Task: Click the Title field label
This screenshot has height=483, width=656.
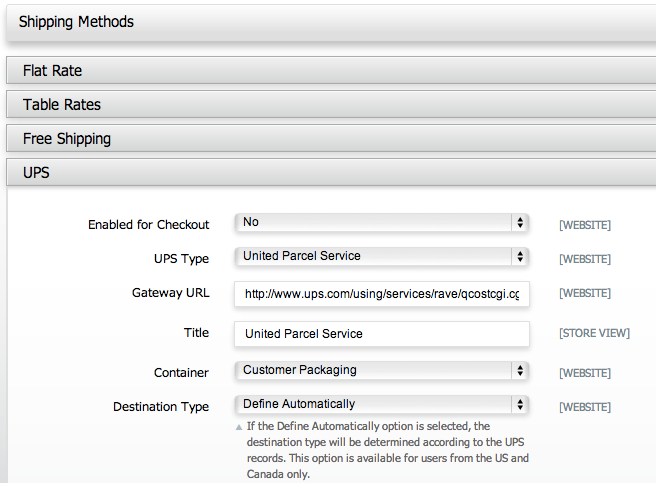Action: pyautogui.click(x=196, y=332)
